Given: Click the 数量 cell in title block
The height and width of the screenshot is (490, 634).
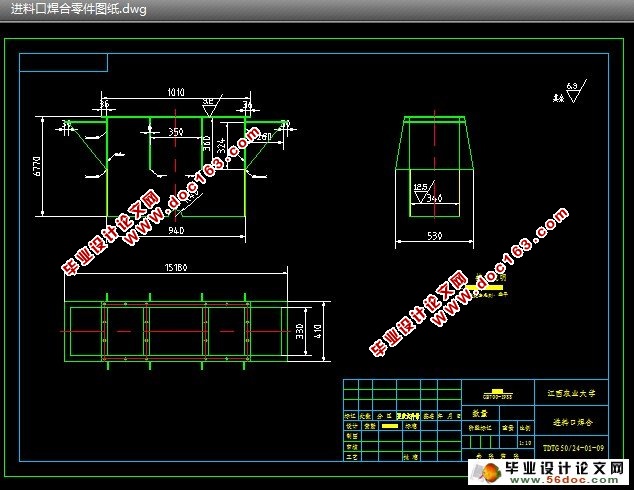Looking at the screenshot, I should (x=480, y=413).
